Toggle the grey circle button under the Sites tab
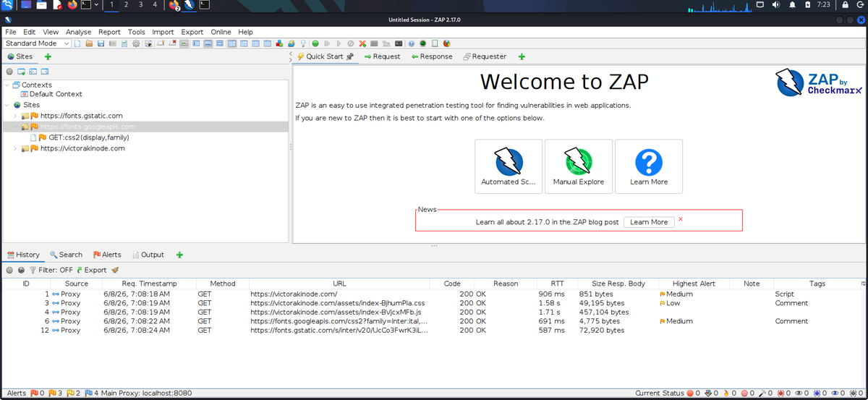Image resolution: width=868 pixels, height=400 pixels. [9, 72]
